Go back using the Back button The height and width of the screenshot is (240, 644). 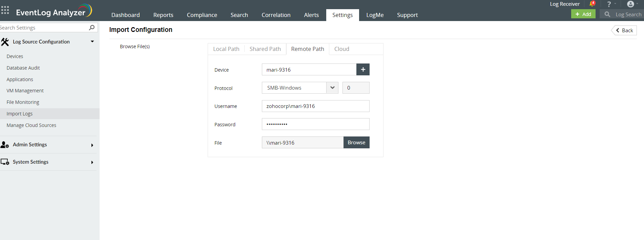pos(624,30)
